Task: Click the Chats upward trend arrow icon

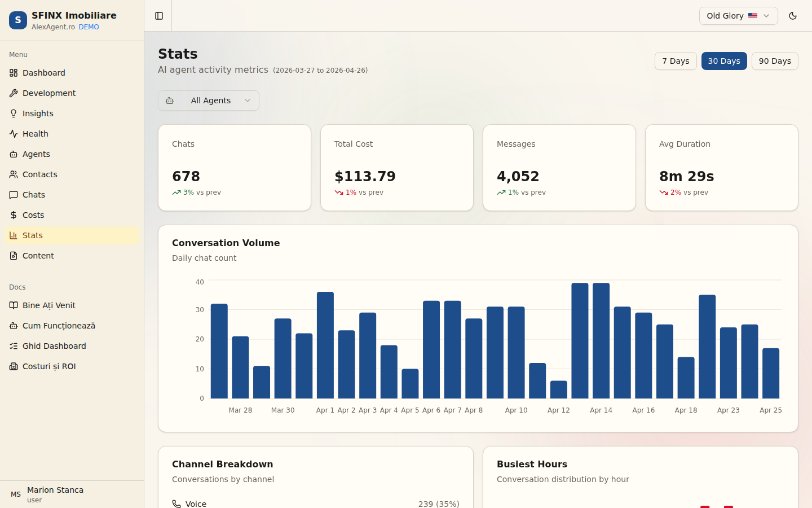Action: (x=176, y=192)
